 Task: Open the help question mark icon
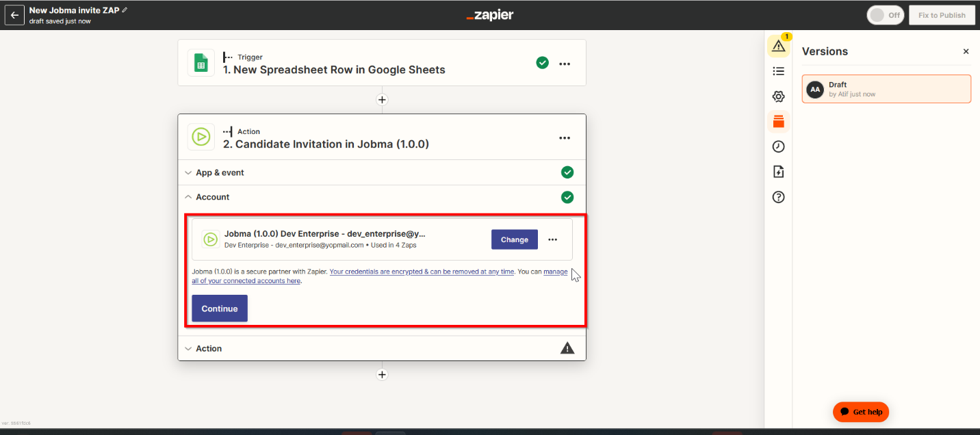(778, 197)
